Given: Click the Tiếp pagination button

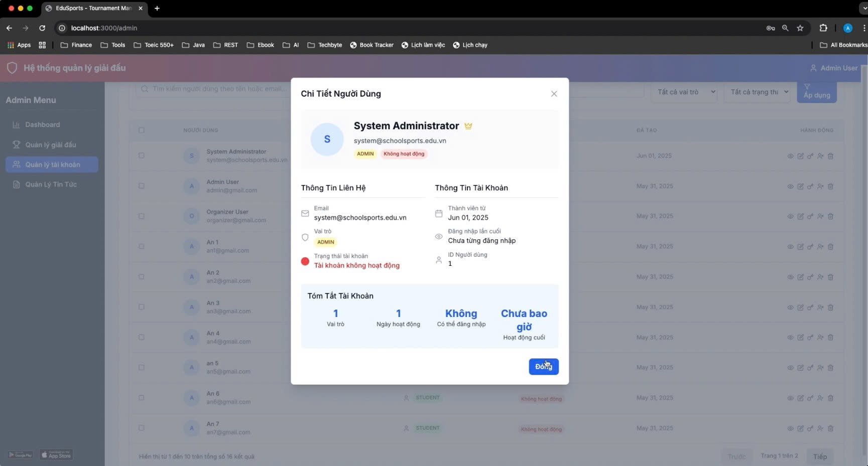Looking at the screenshot, I should click(x=820, y=456).
